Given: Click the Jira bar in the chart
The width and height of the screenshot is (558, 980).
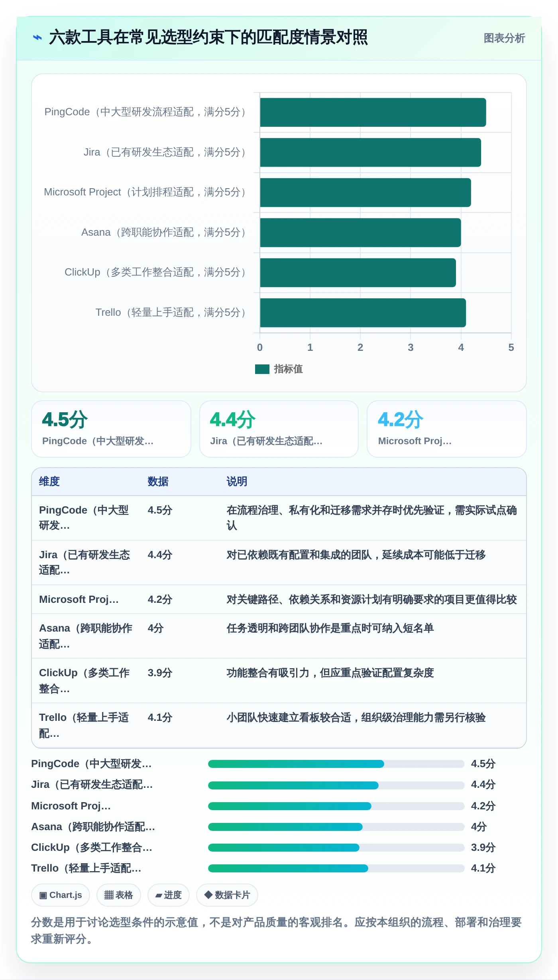Looking at the screenshot, I should click(370, 152).
